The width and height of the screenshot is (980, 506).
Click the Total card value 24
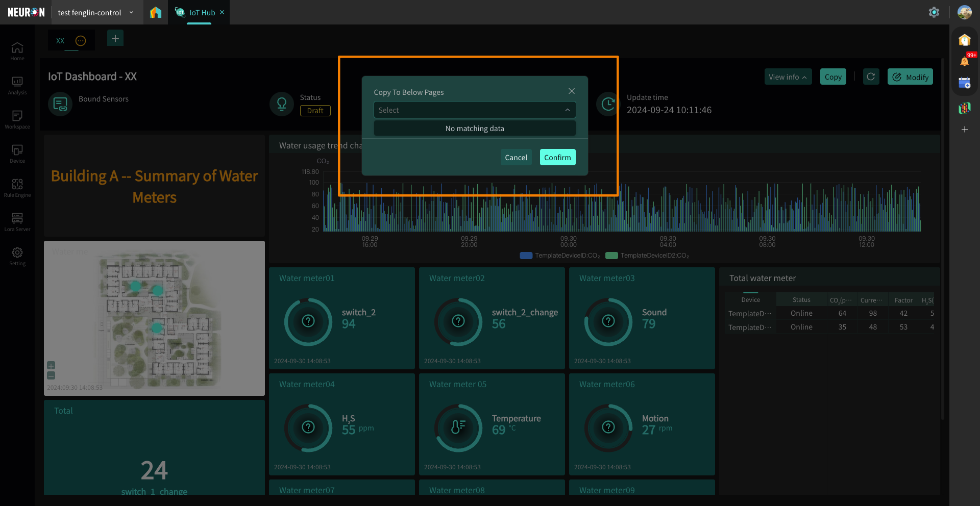pyautogui.click(x=154, y=470)
